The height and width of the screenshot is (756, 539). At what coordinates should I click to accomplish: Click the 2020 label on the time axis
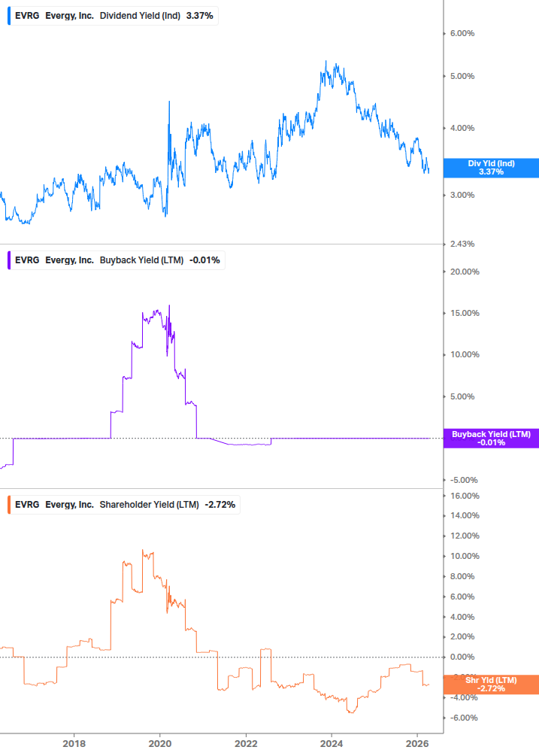[x=160, y=744]
